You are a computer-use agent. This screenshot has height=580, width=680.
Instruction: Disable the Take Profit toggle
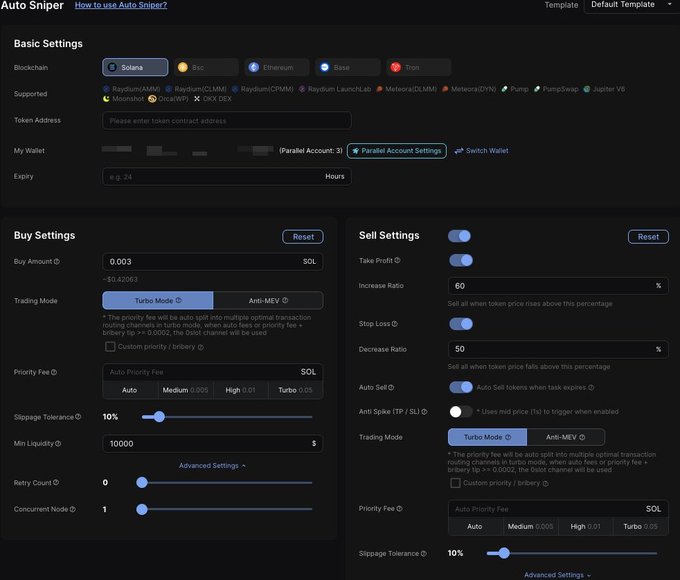[460, 260]
